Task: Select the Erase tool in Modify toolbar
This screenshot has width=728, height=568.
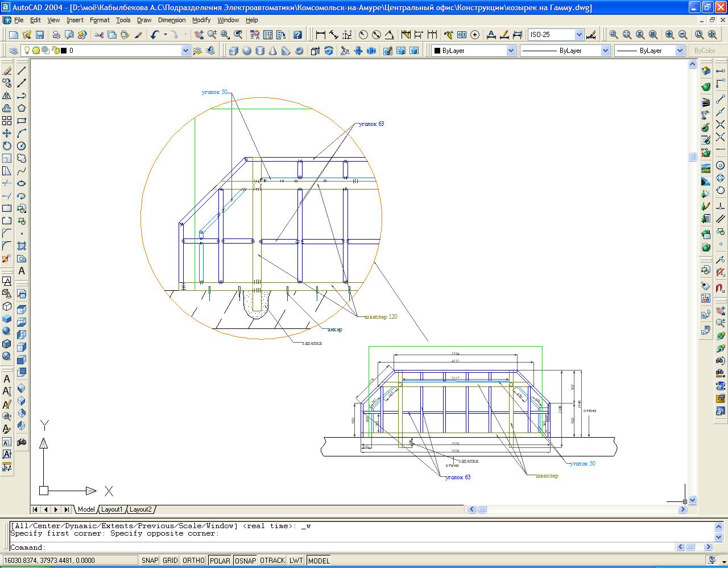Action: (x=7, y=71)
